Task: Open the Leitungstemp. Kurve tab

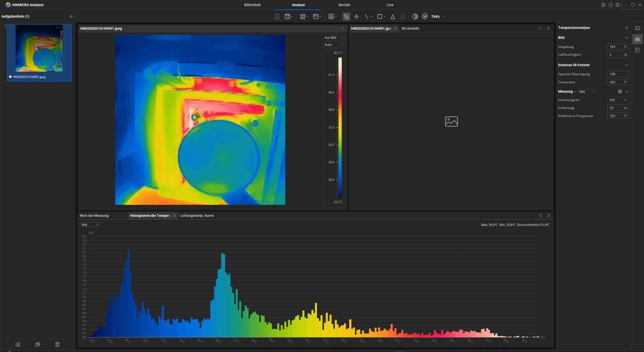Action: [x=197, y=216]
